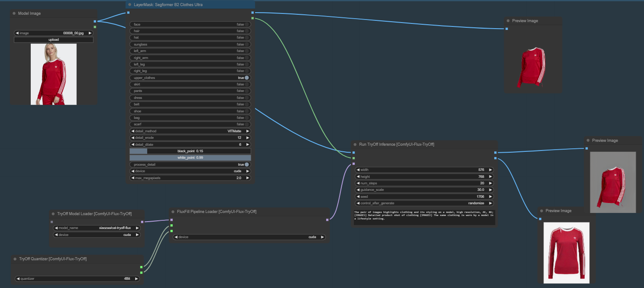Collapse the top Preview Image node dot
This screenshot has height=288, width=644.
[x=508, y=21]
